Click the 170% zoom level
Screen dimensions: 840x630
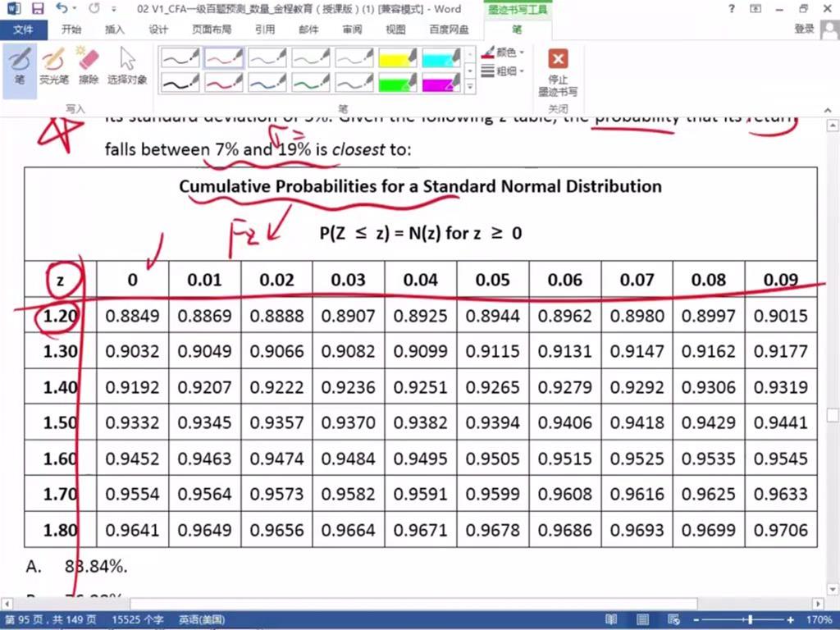click(x=819, y=620)
